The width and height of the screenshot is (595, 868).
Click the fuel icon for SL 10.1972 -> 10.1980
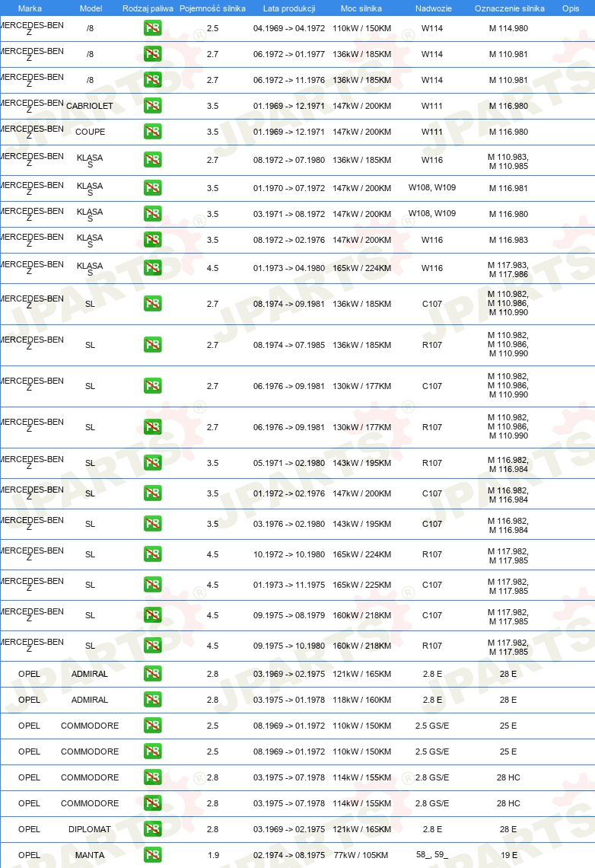click(x=153, y=554)
